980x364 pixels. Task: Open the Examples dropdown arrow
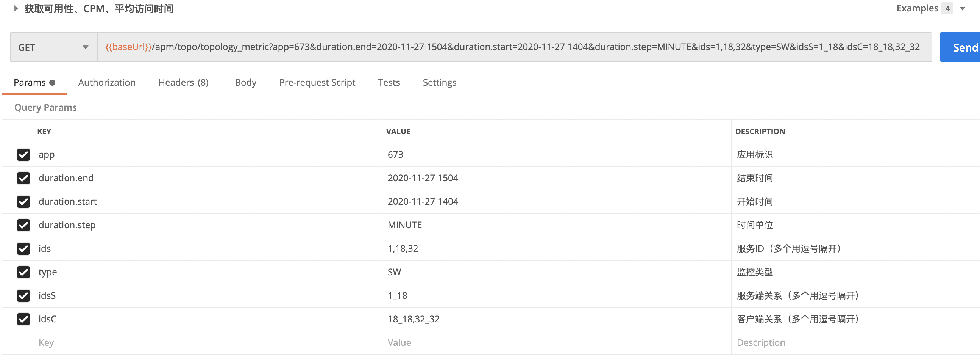click(x=963, y=8)
